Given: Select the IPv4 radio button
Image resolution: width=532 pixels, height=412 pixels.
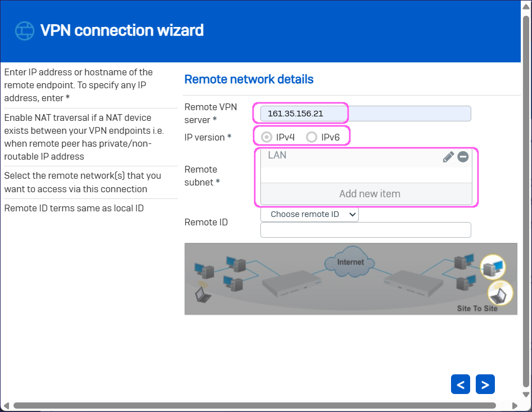Looking at the screenshot, I should (x=267, y=137).
